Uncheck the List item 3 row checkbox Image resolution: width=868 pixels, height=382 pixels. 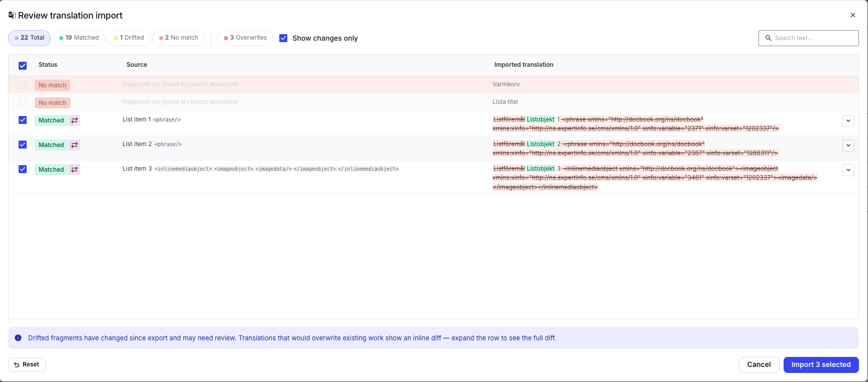(x=23, y=169)
